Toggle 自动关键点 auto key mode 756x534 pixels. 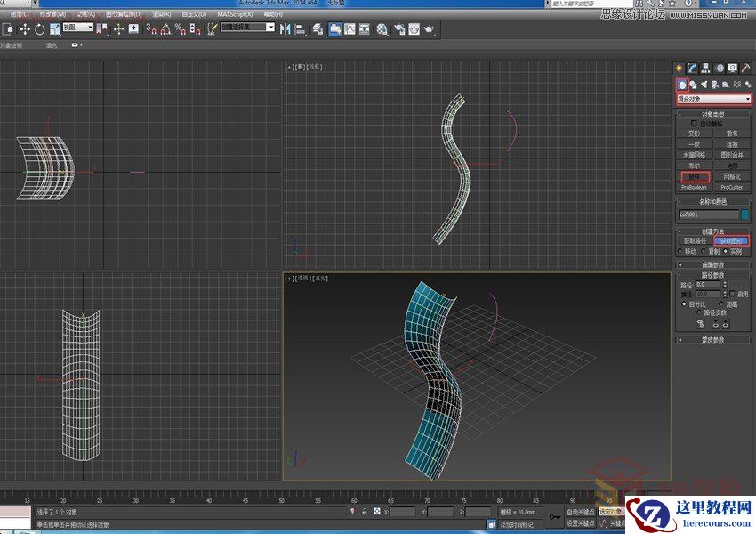pyautogui.click(x=581, y=511)
